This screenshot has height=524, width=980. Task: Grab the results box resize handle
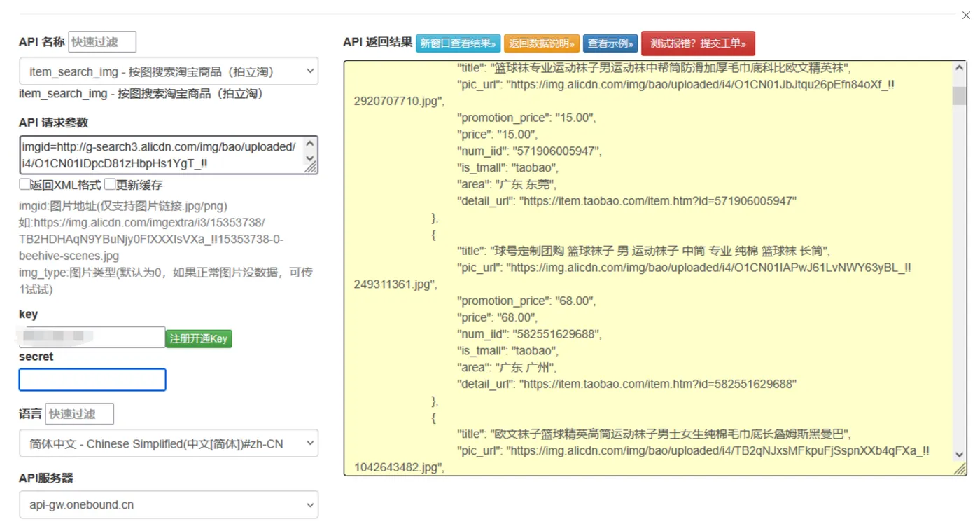[x=960, y=469]
